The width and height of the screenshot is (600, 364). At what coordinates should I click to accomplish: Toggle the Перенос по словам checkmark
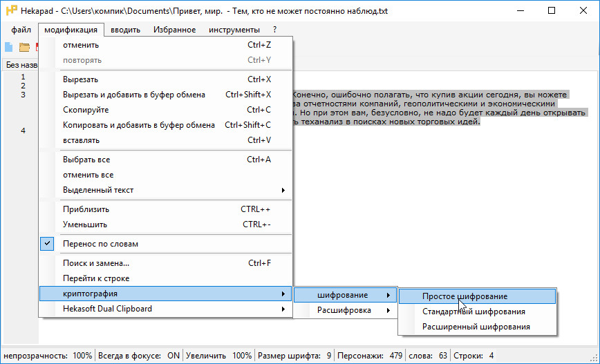click(x=47, y=244)
